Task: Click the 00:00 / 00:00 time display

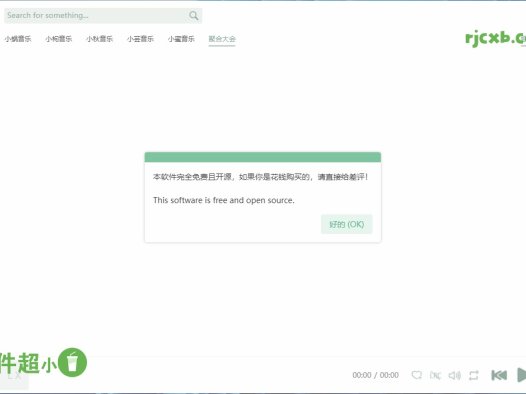Action: [x=375, y=375]
